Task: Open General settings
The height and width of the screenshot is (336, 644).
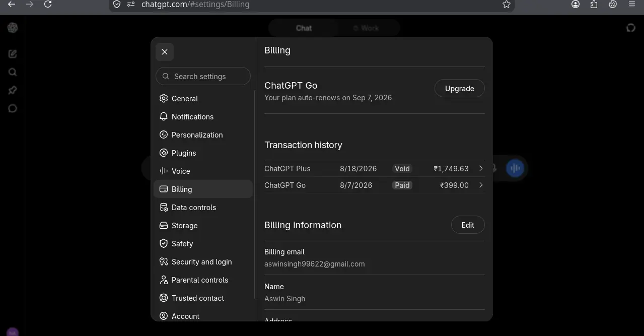Action: pyautogui.click(x=203, y=98)
